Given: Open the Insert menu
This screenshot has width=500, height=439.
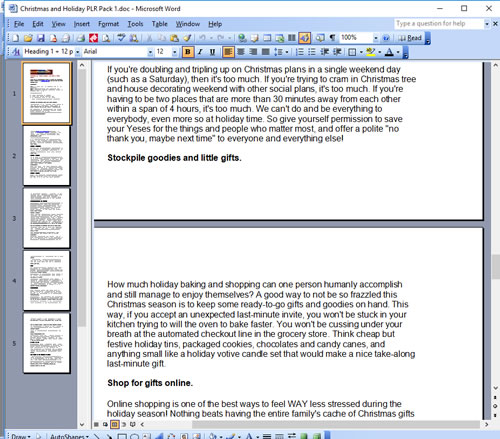Looking at the screenshot, I should pos(82,24).
